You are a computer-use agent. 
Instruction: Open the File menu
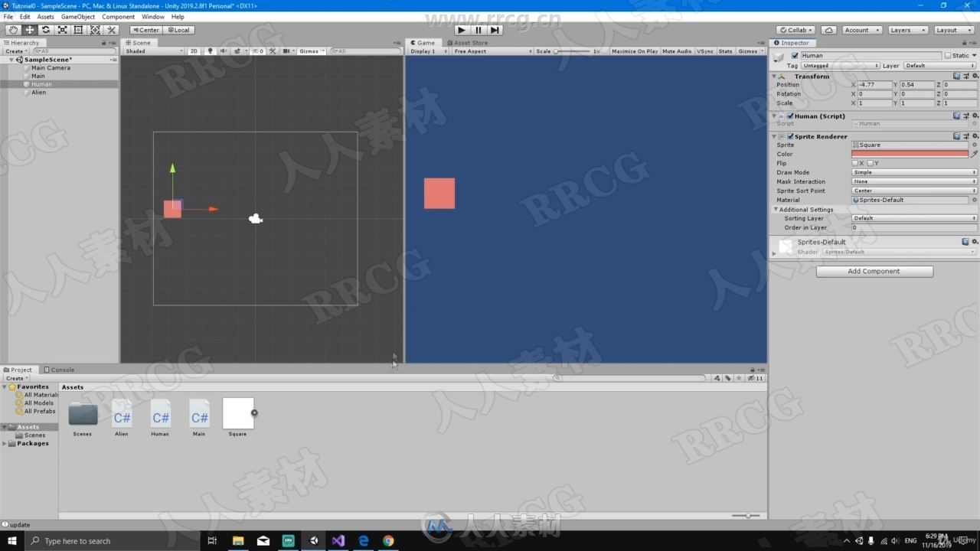pyautogui.click(x=8, y=17)
